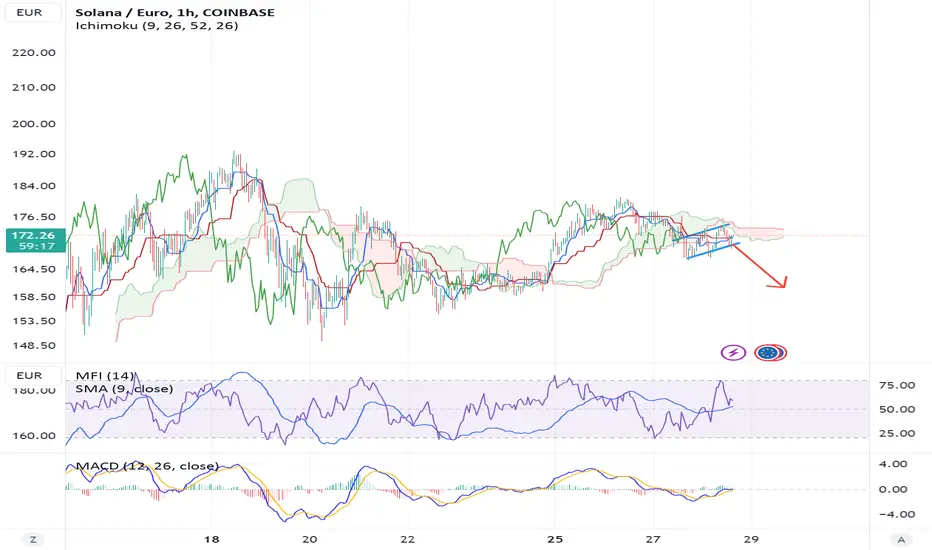Click the date label 22 on time axis
Viewport: 932px width, 550px height.
(407, 539)
